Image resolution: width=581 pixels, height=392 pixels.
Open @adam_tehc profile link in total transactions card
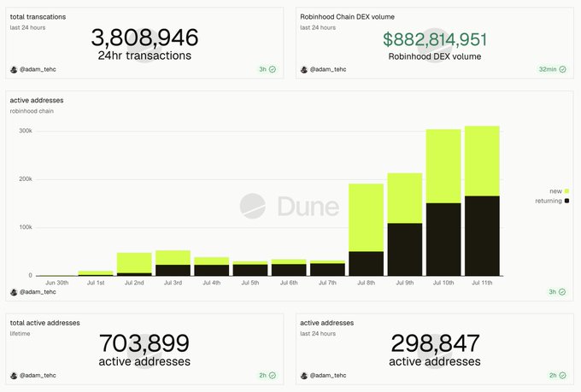pyautogui.click(x=38, y=69)
